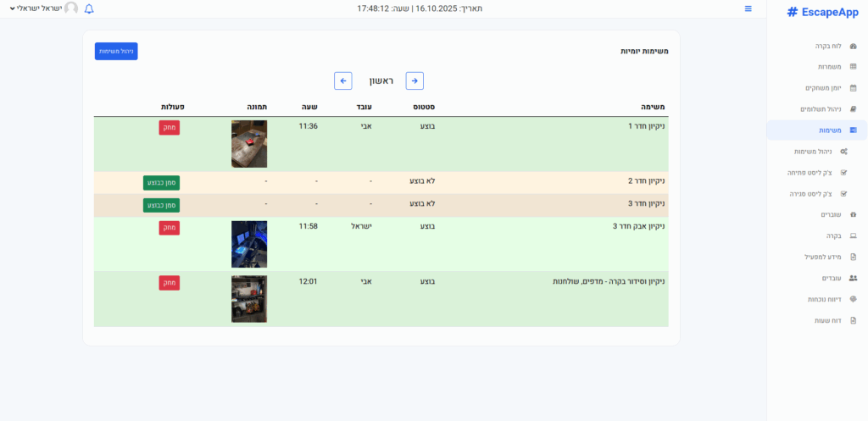
Task: Mark ניקיון חדר 2 as done
Action: pyautogui.click(x=161, y=182)
